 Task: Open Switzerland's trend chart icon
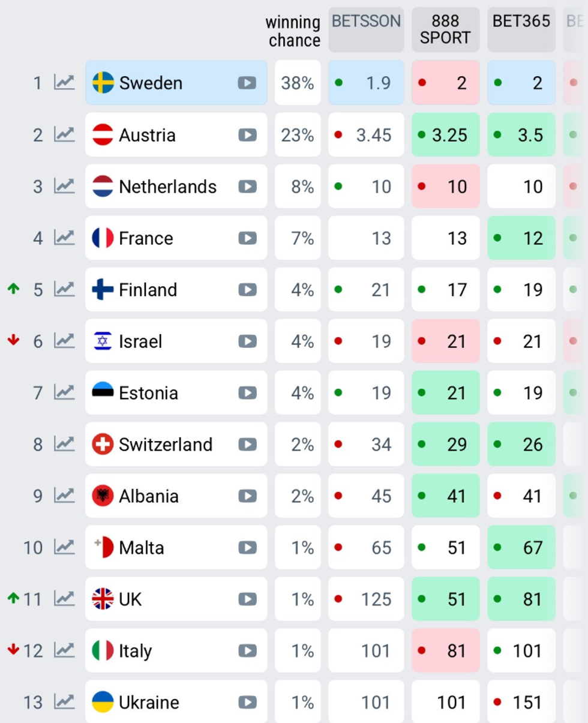click(64, 445)
